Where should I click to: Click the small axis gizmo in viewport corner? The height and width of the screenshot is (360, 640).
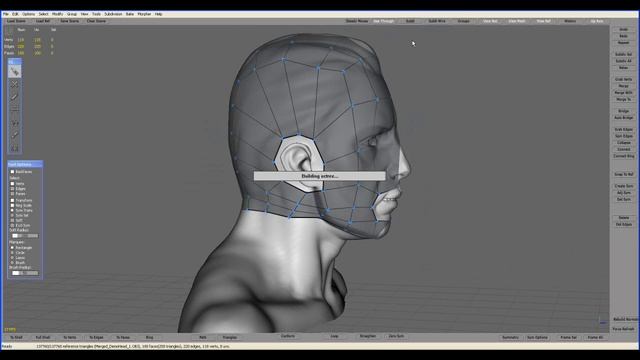pos(602,322)
